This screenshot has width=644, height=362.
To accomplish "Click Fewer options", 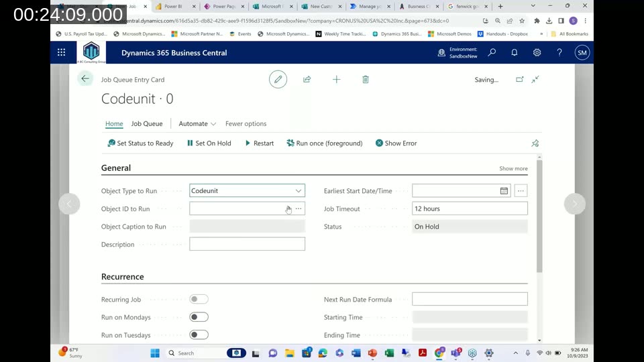I will [246, 123].
